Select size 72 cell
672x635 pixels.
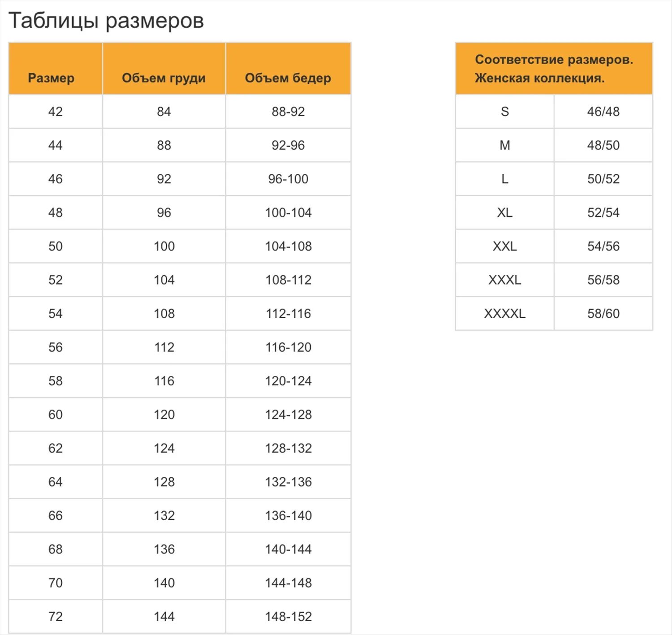click(x=56, y=617)
